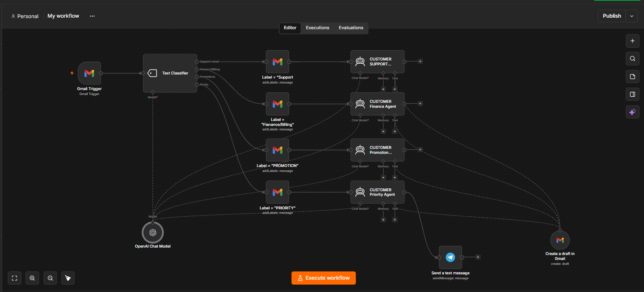Switch to the Editor tab
The width and height of the screenshot is (644, 292).
pyautogui.click(x=290, y=28)
